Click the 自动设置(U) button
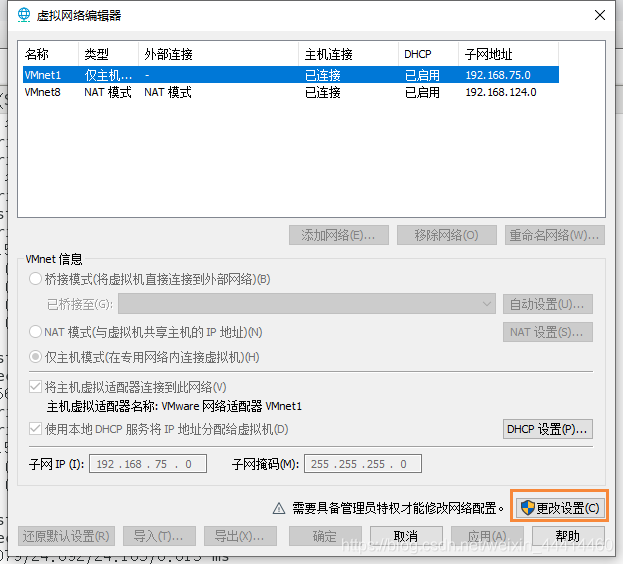 tap(548, 304)
